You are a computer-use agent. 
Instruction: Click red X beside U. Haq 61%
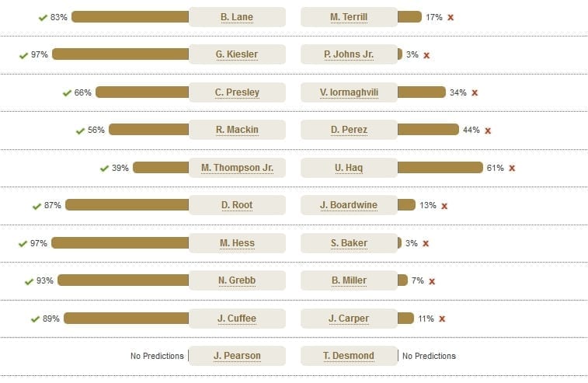[512, 168]
